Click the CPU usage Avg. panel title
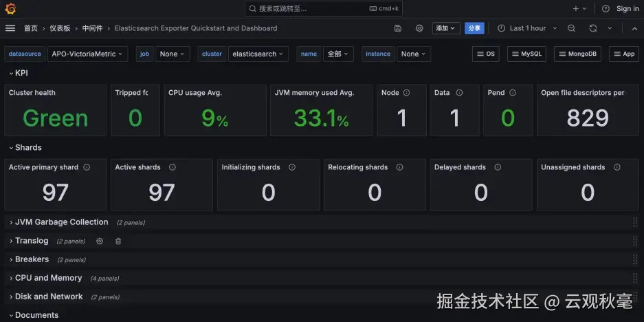This screenshot has height=322, width=644. [x=195, y=93]
